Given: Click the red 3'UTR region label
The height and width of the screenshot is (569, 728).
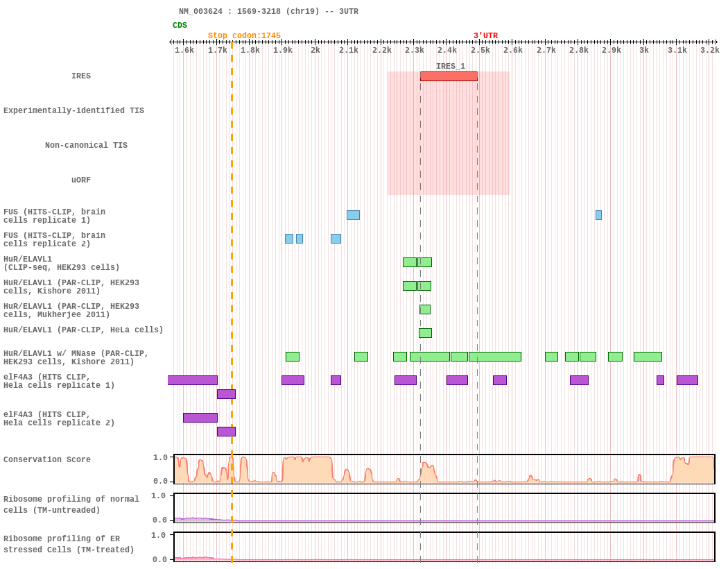Looking at the screenshot, I should point(485,36).
